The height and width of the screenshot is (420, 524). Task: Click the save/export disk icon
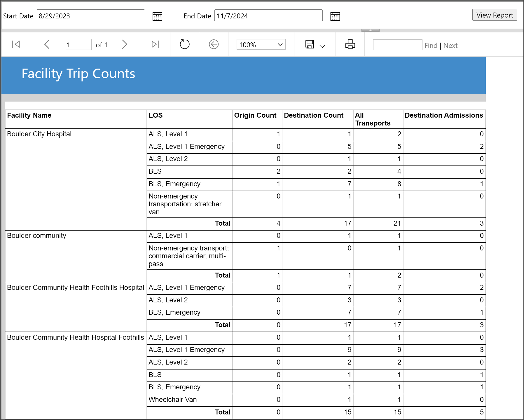pos(310,44)
